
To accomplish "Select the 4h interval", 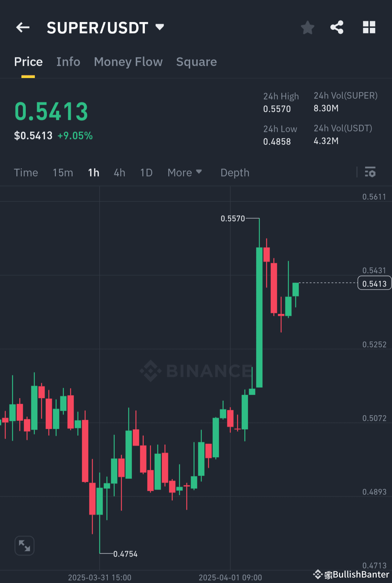I will click(119, 173).
